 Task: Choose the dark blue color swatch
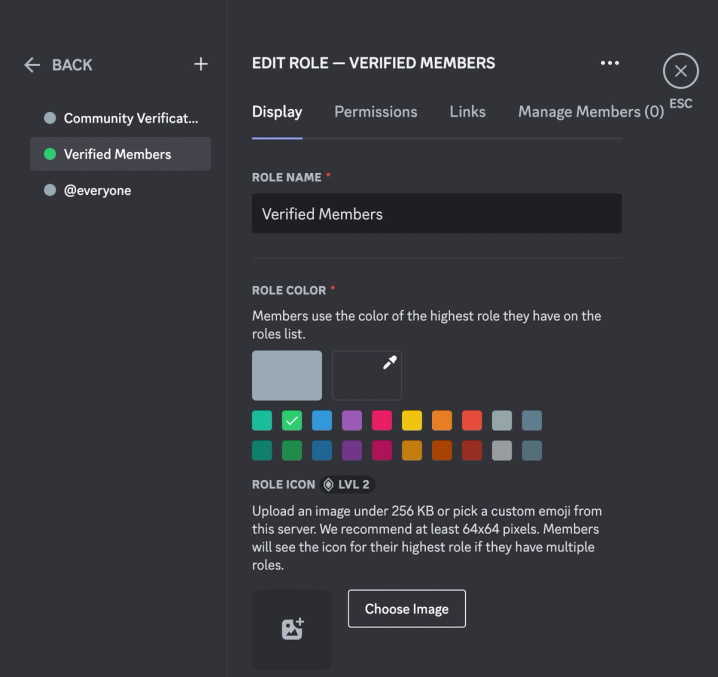[x=322, y=451]
